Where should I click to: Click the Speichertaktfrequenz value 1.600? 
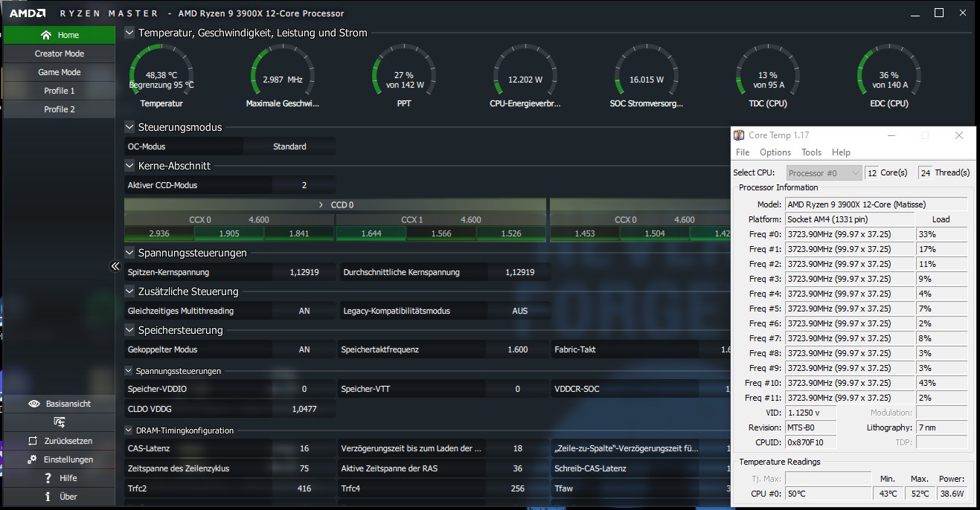(x=517, y=349)
